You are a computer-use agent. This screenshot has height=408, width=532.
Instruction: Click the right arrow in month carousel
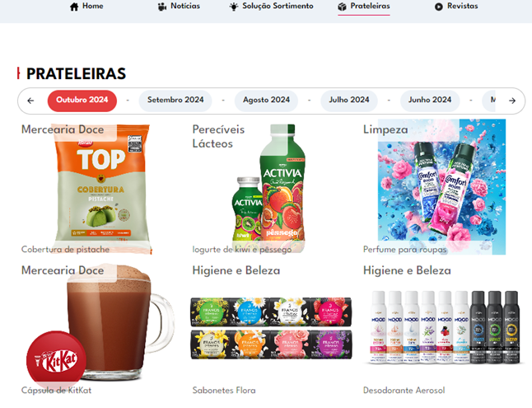pos(512,101)
